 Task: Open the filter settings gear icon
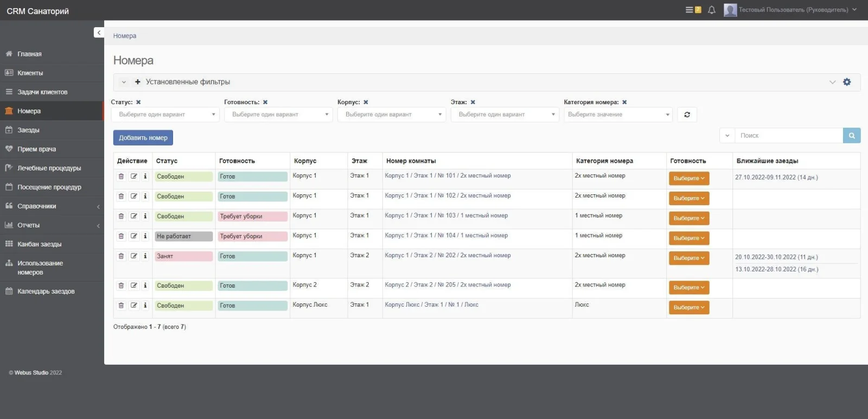coord(847,82)
